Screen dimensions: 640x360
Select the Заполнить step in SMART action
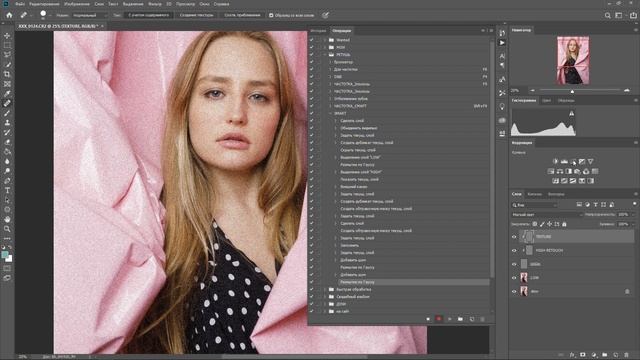click(349, 245)
